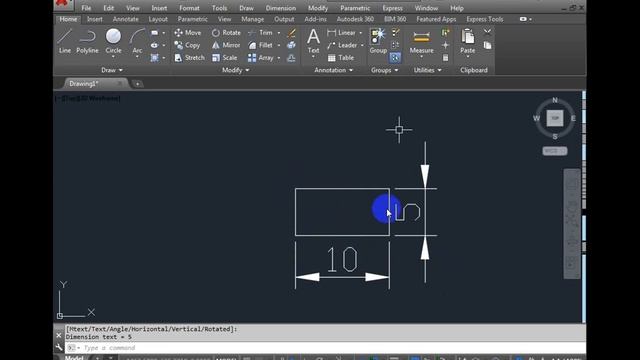Select the large Text tool
The height and width of the screenshot is (360, 640).
tap(313, 41)
